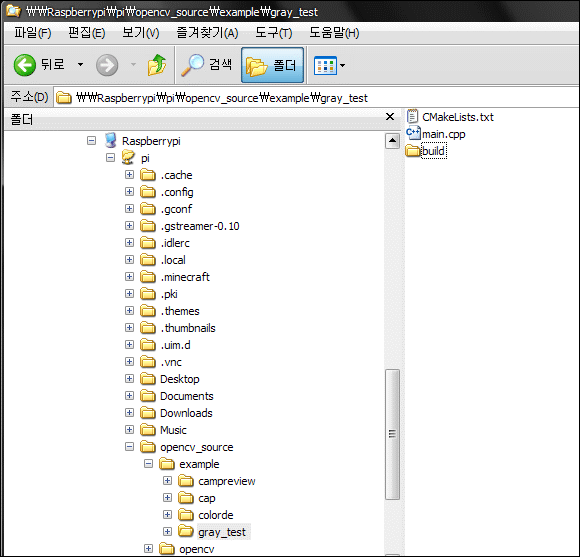The image size is (580, 557).
Task: Open the 도구(T) menu
Action: coord(274,33)
